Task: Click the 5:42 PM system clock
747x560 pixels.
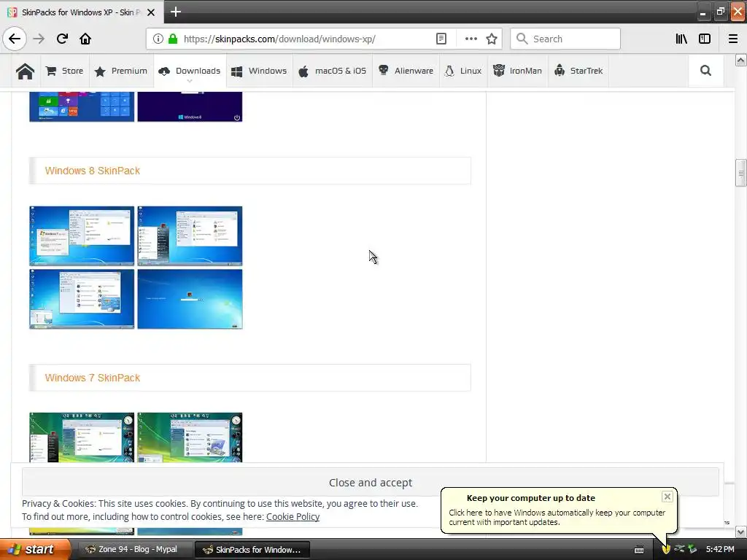Action: click(720, 550)
